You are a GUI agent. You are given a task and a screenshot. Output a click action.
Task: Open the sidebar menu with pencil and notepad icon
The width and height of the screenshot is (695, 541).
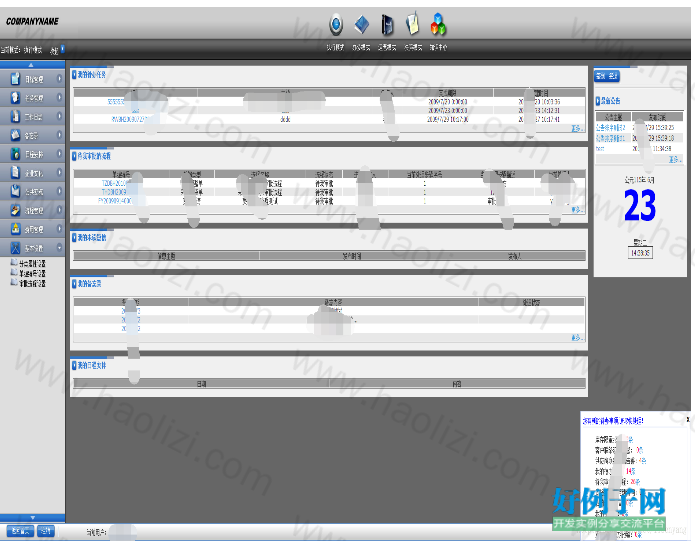coord(32,210)
